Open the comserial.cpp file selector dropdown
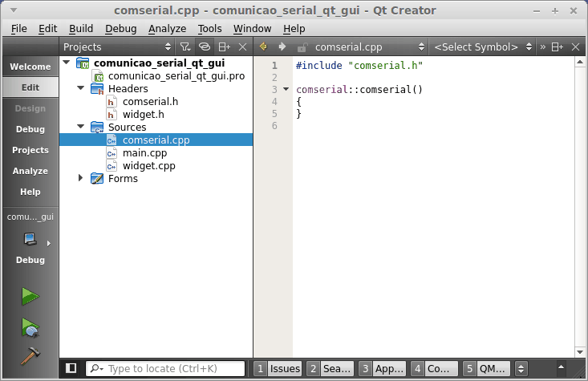Viewport: 588px width, 381px height. (370, 47)
